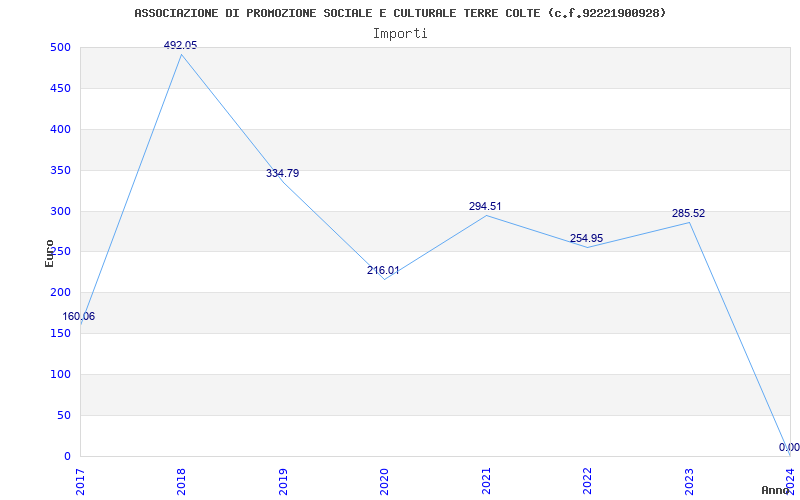The width and height of the screenshot is (800, 500).
Task: Select the 334.79 value label for 2019
Action: (x=282, y=173)
